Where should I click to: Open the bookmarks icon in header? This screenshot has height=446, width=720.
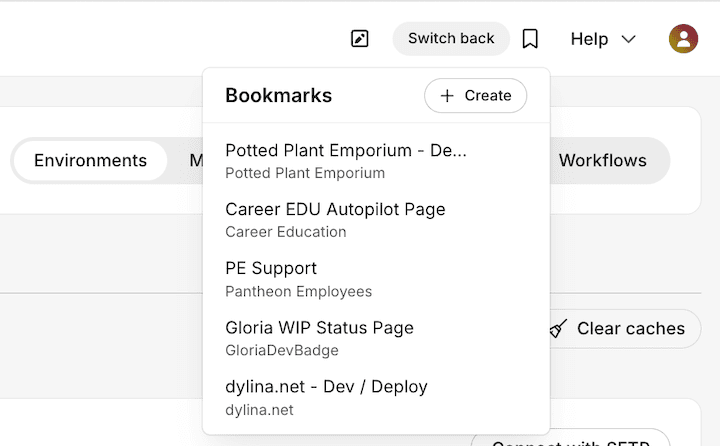pos(530,39)
